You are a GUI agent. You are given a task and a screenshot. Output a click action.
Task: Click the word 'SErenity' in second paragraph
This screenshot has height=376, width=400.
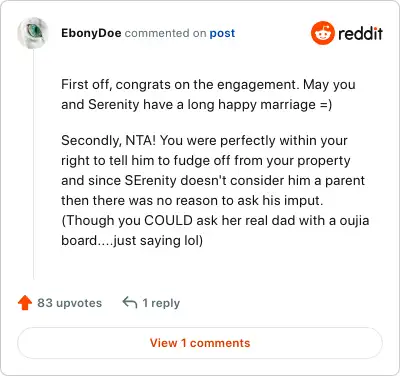tap(150, 180)
